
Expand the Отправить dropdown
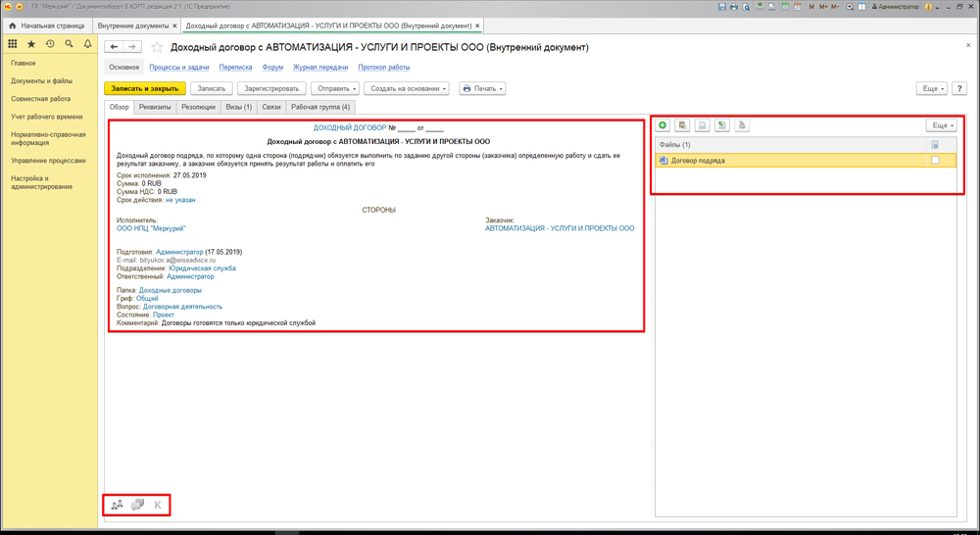[x=335, y=89]
